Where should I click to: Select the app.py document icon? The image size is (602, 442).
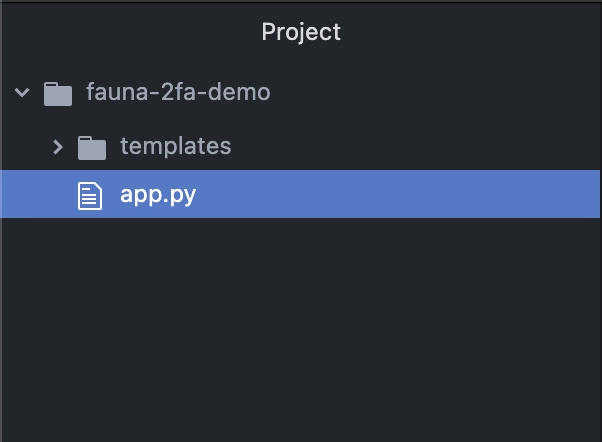[90, 196]
